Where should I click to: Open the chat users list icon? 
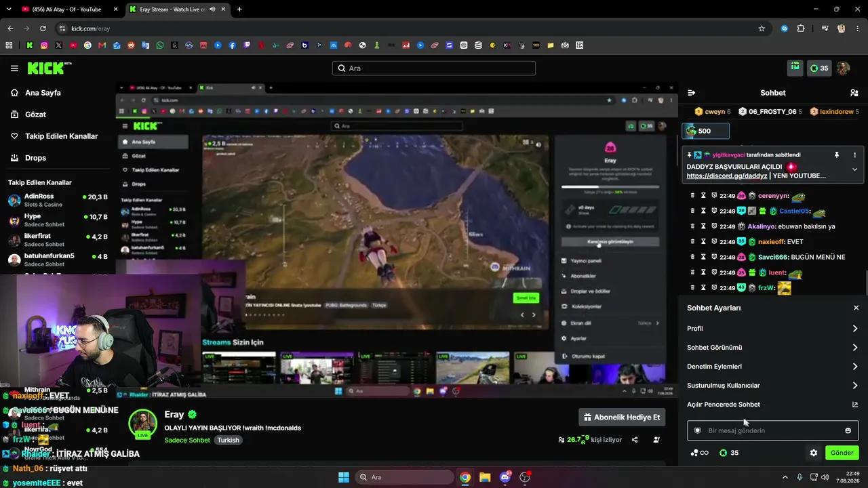[x=854, y=93]
